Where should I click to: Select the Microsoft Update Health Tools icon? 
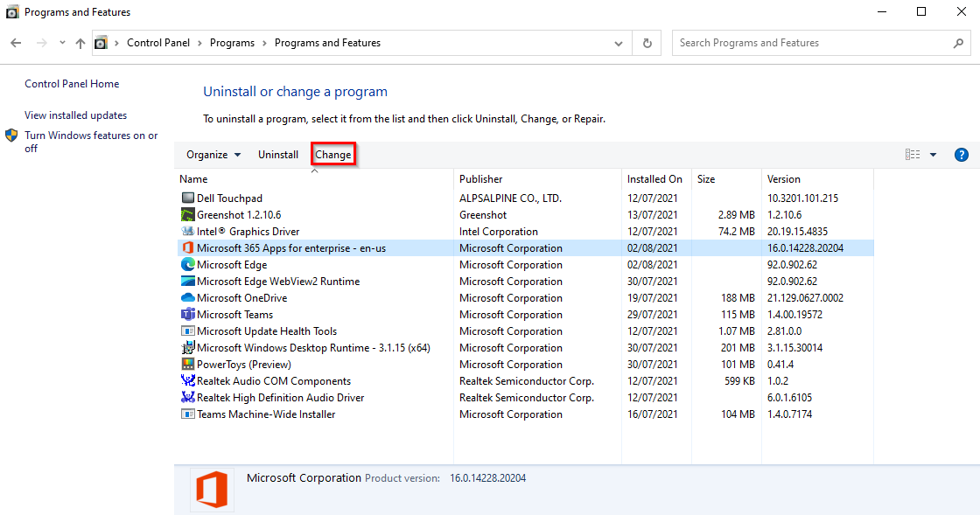pyautogui.click(x=187, y=331)
